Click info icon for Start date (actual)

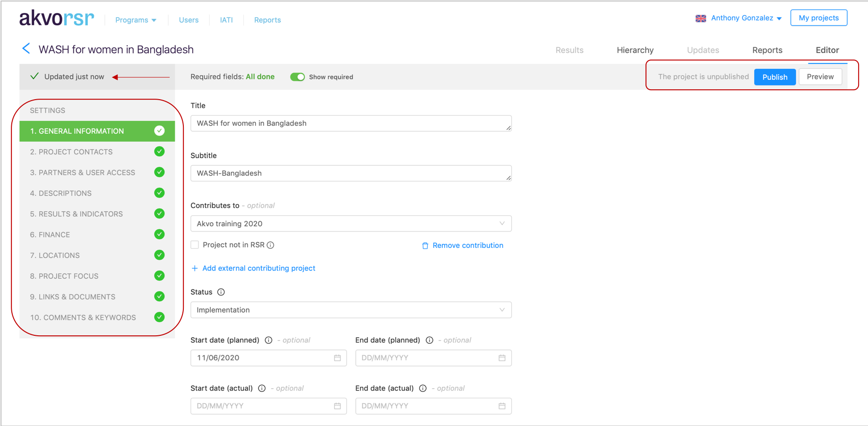tap(262, 388)
